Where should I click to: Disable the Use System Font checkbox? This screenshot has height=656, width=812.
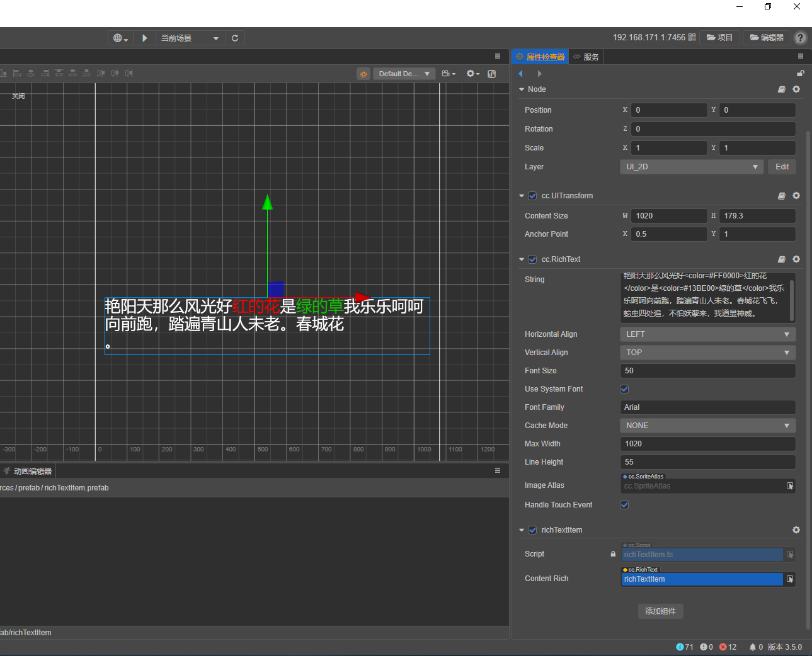tap(624, 389)
